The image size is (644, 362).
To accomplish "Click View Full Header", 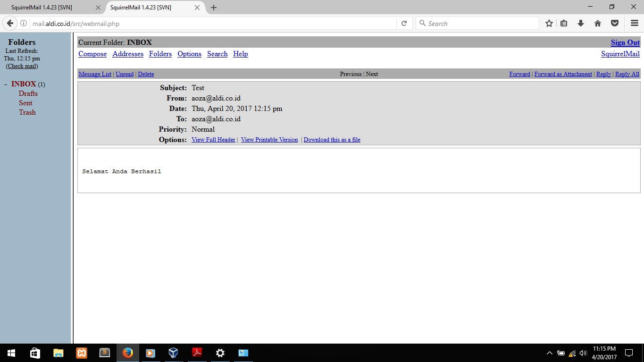I will 213,140.
